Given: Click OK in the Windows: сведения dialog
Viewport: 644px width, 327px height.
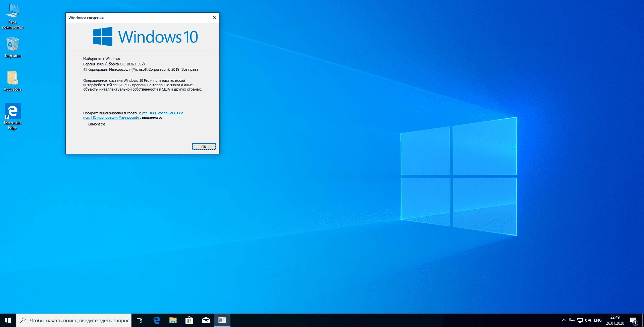Looking at the screenshot, I should (204, 147).
